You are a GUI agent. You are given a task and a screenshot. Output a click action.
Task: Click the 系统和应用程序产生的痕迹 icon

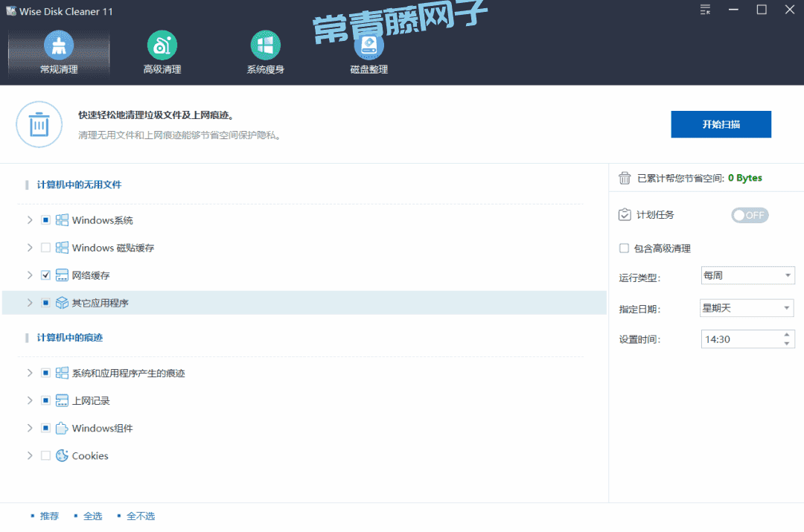click(62, 373)
